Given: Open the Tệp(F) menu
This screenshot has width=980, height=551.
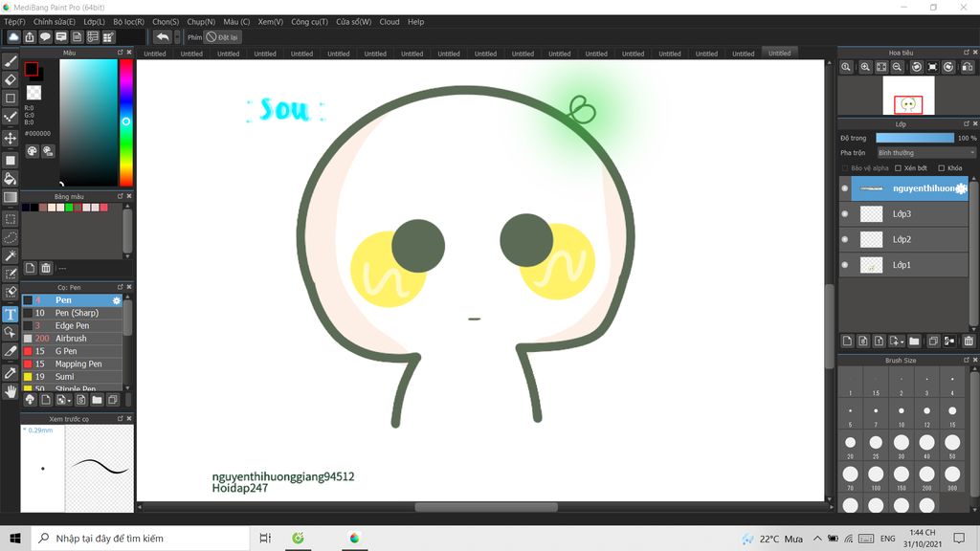Looking at the screenshot, I should (15, 22).
